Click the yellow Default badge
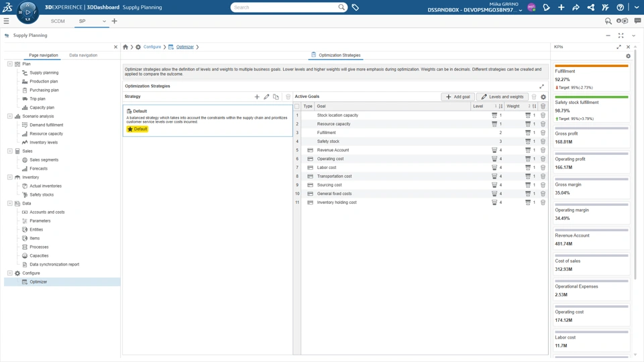The height and width of the screenshot is (362, 644). (137, 129)
